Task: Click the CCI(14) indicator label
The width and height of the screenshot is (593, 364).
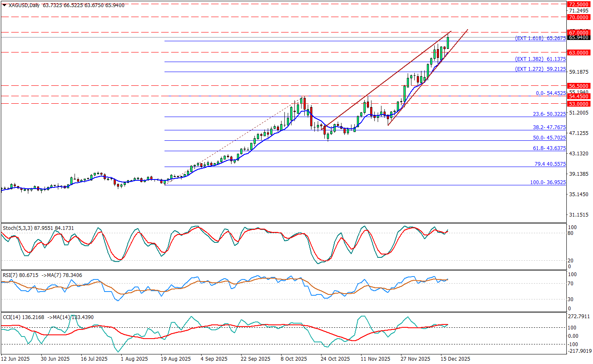Action: coord(11,317)
